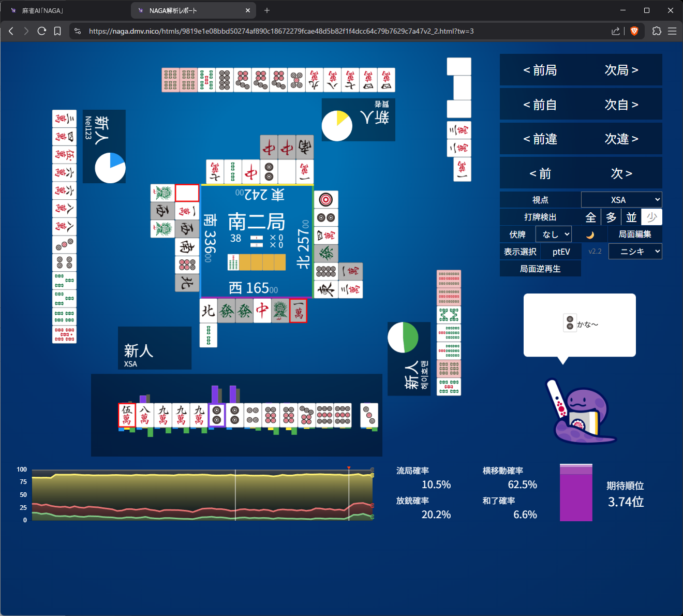Open a new browser tab
Viewport: 683px width, 616px height.
click(x=267, y=10)
